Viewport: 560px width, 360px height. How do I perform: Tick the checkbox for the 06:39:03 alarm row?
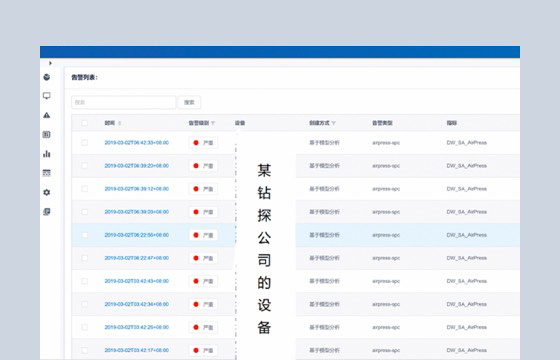[84, 212]
